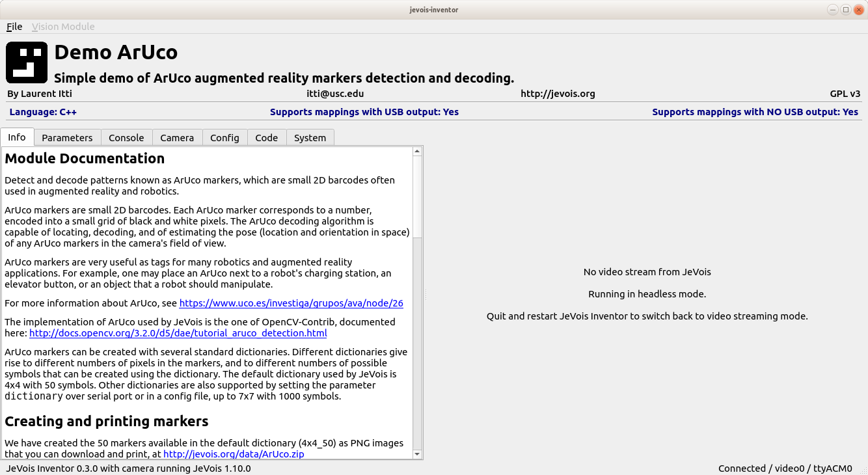
Task: Open the Code tab
Action: (x=267, y=137)
